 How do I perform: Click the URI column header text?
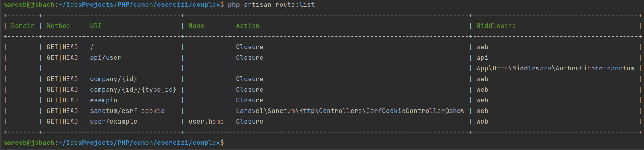pos(96,26)
